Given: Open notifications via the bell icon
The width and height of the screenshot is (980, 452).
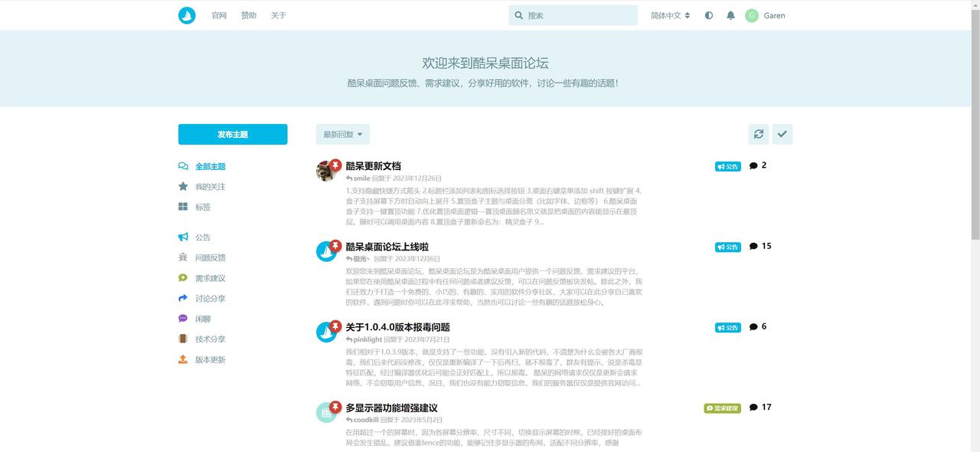Looking at the screenshot, I should pyautogui.click(x=730, y=15).
